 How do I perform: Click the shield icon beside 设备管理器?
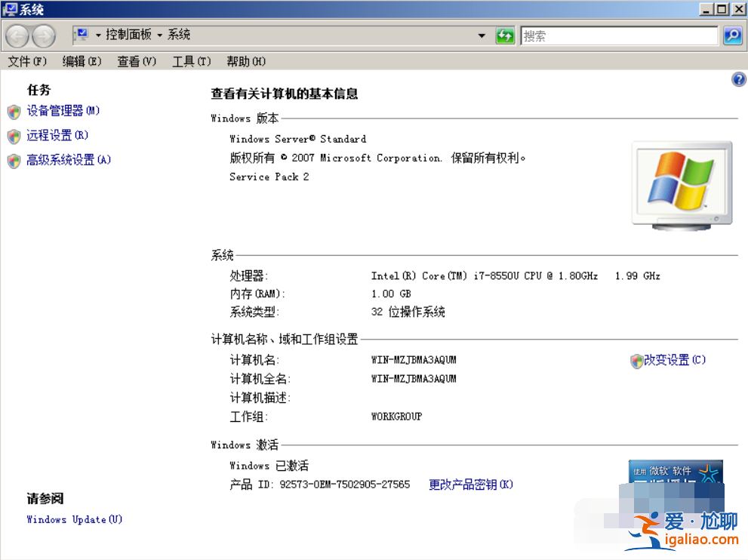point(13,112)
